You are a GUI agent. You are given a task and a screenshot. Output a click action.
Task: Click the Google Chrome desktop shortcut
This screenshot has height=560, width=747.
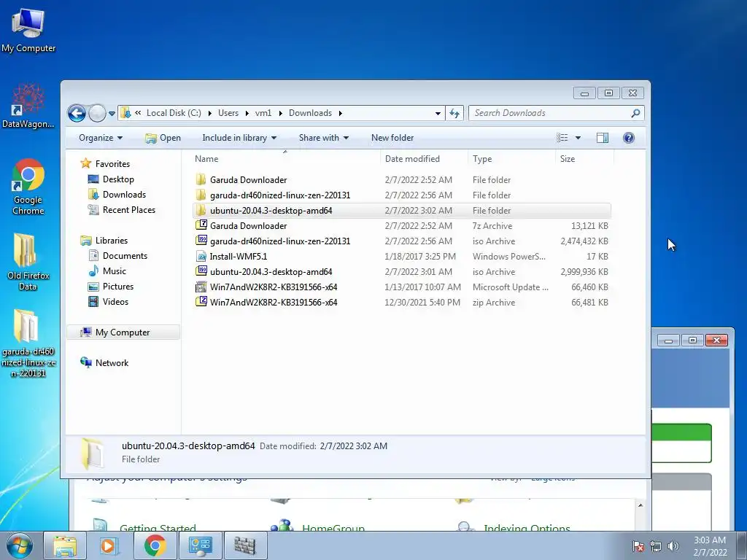[x=28, y=187]
